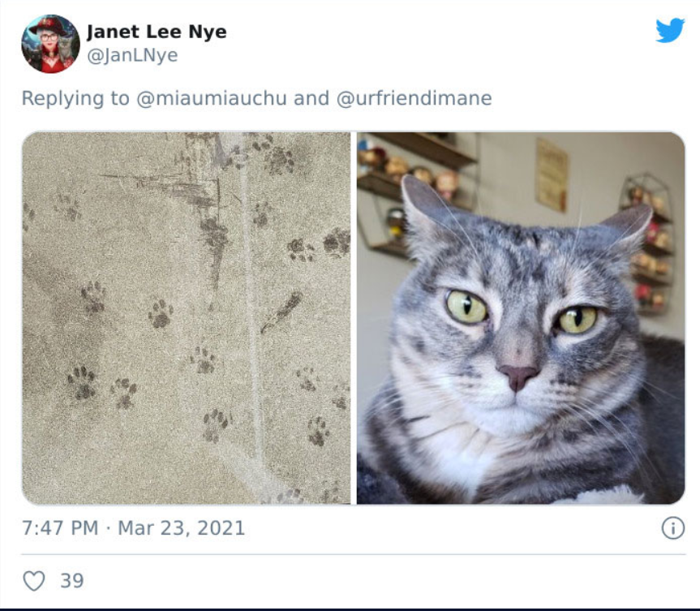
Task: Click the "Replying to" label text
Action: coord(75,98)
